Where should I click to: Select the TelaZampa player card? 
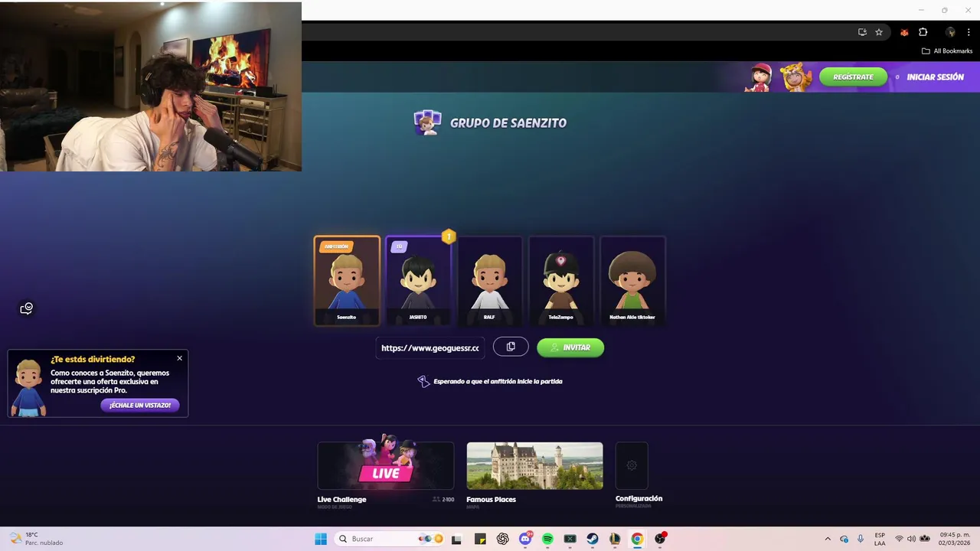coord(561,281)
